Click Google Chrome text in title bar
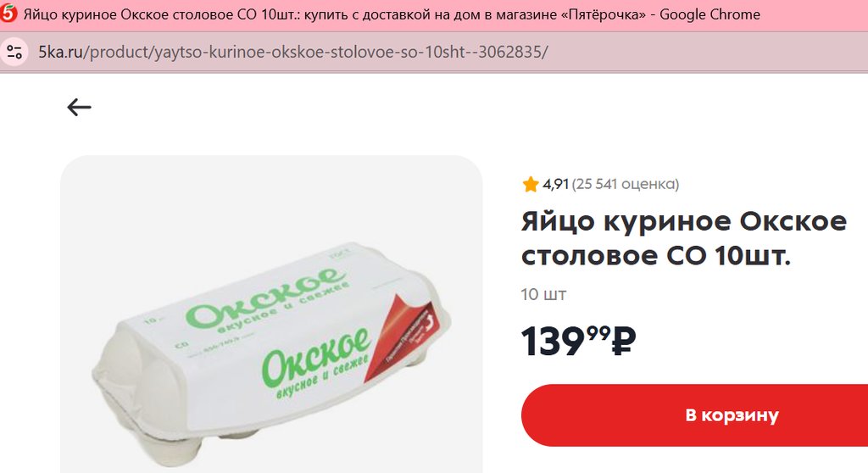 point(709,14)
